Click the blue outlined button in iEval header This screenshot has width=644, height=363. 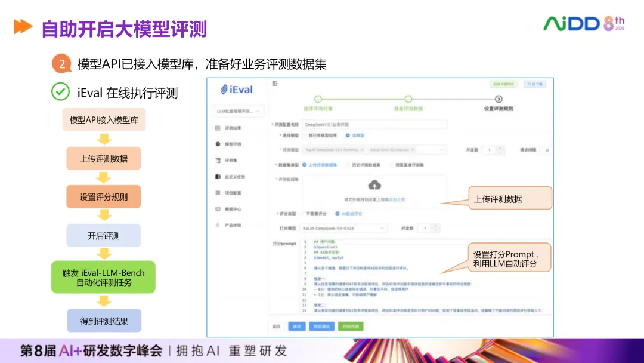pyautogui.click(x=535, y=84)
